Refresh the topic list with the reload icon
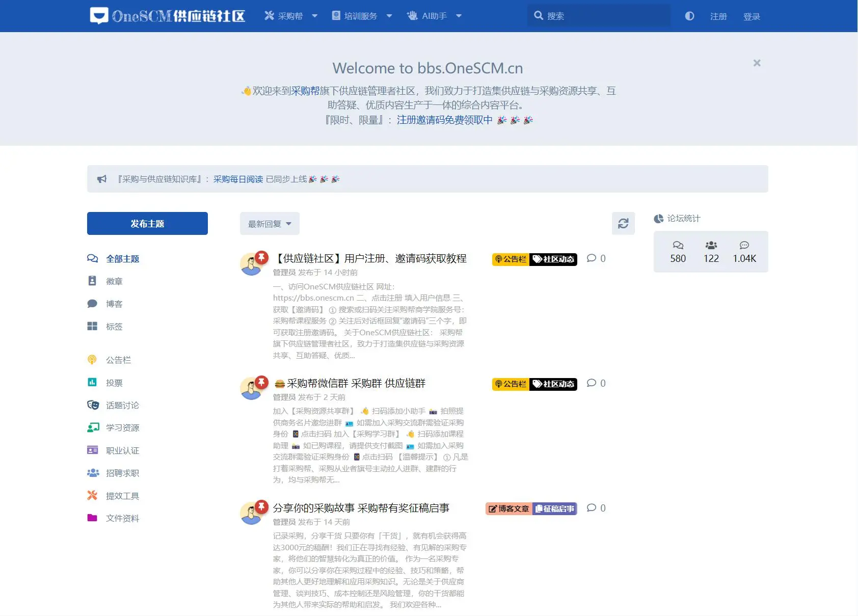 [x=624, y=223]
